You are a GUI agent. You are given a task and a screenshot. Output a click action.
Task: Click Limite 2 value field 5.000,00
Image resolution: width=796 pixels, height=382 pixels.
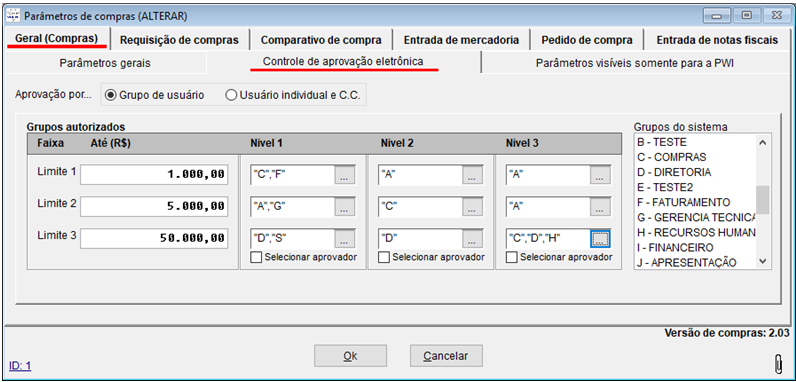tap(154, 206)
